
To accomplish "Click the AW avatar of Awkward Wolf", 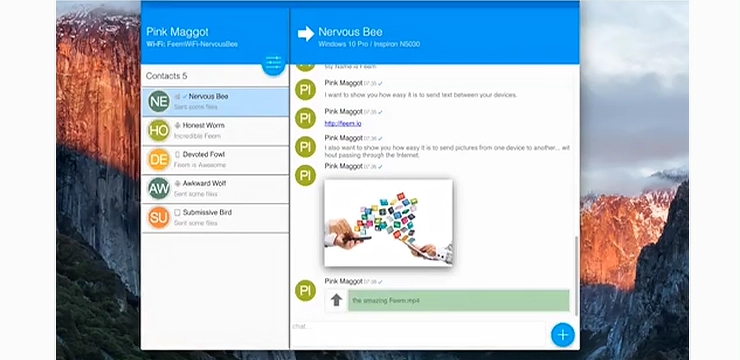I will [159, 189].
